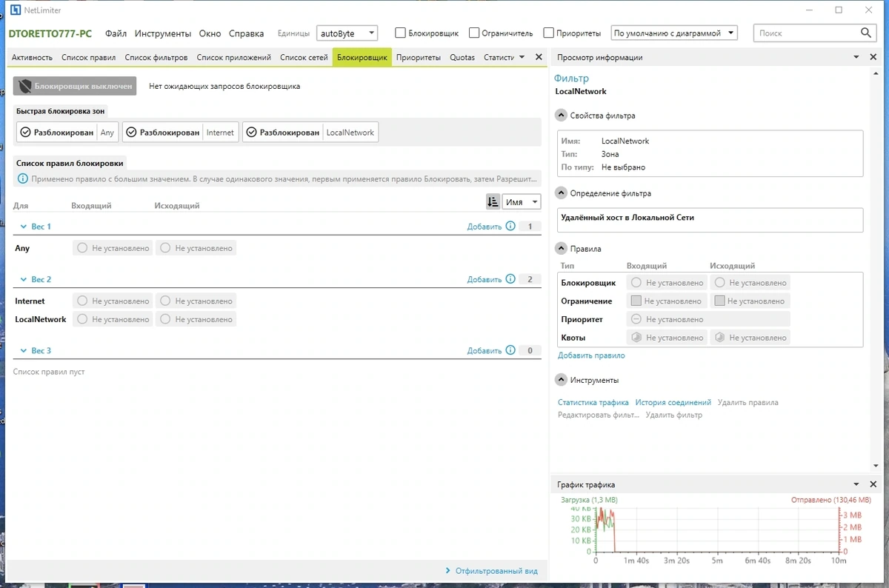Set Блокировщик incoming radio in Правила
Viewport: 889px width, 588px height.
pos(636,282)
